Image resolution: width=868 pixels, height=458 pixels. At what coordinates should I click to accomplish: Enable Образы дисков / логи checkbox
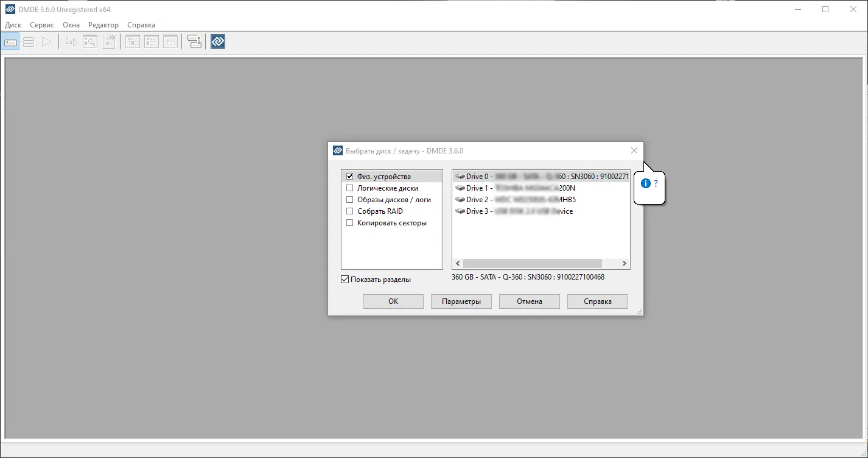[350, 200]
